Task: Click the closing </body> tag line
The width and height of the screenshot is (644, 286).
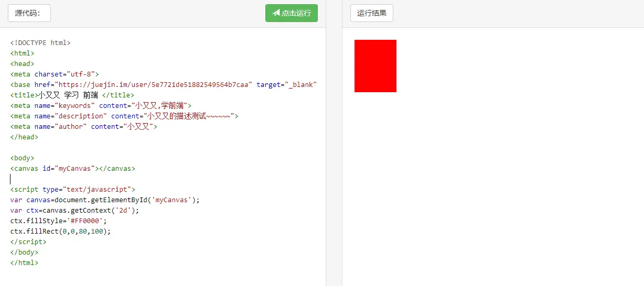Action: point(25,252)
